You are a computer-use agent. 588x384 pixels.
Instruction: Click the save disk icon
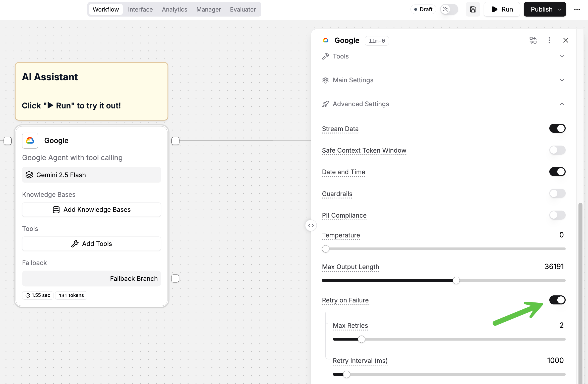[x=473, y=9]
